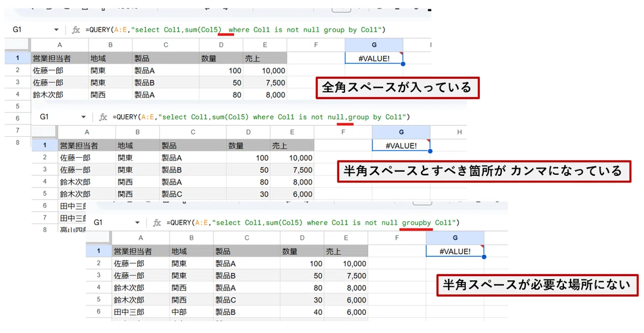Click header cell 売上 in top screenshot
The image size is (644, 333).
click(x=265, y=58)
